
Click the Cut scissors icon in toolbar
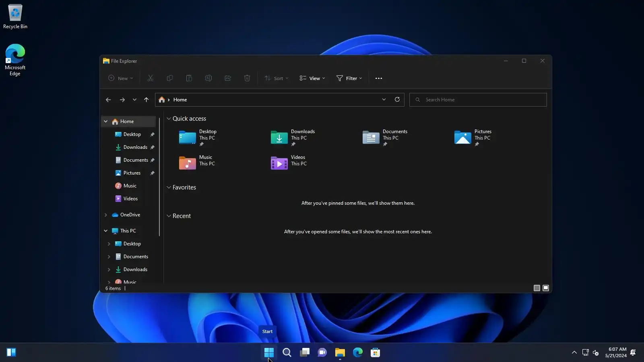(151, 78)
